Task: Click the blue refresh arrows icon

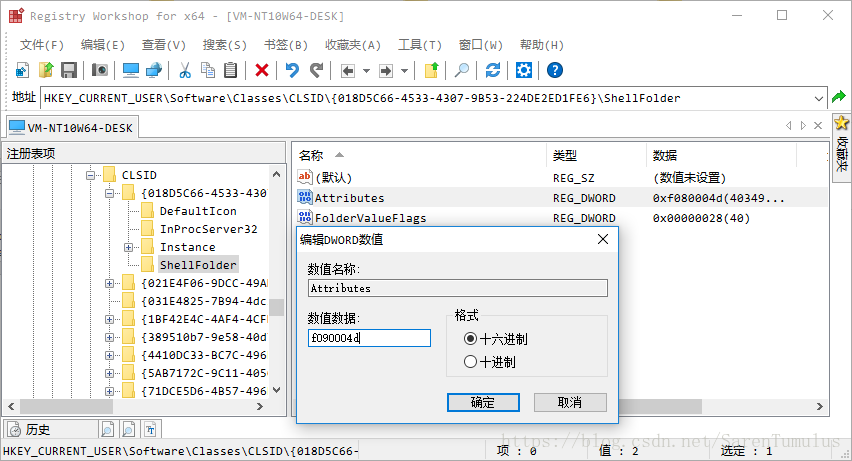Action: [493, 70]
